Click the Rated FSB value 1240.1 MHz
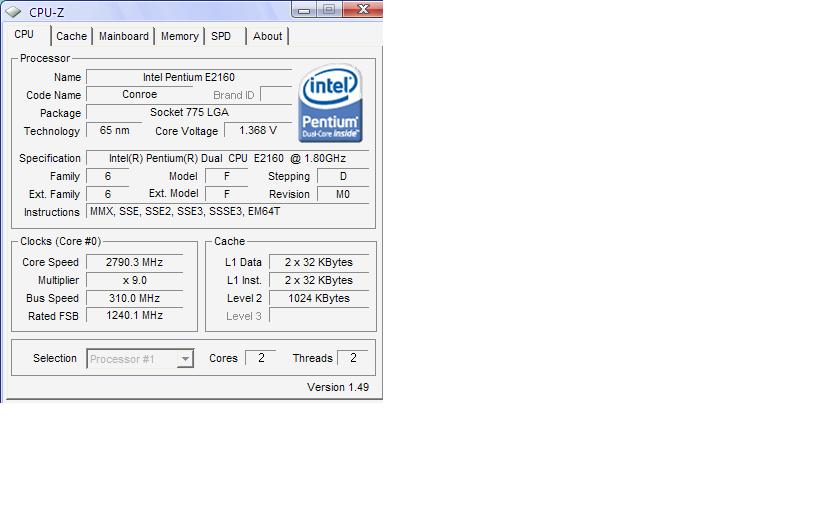The width and height of the screenshot is (840, 525). [x=134, y=316]
